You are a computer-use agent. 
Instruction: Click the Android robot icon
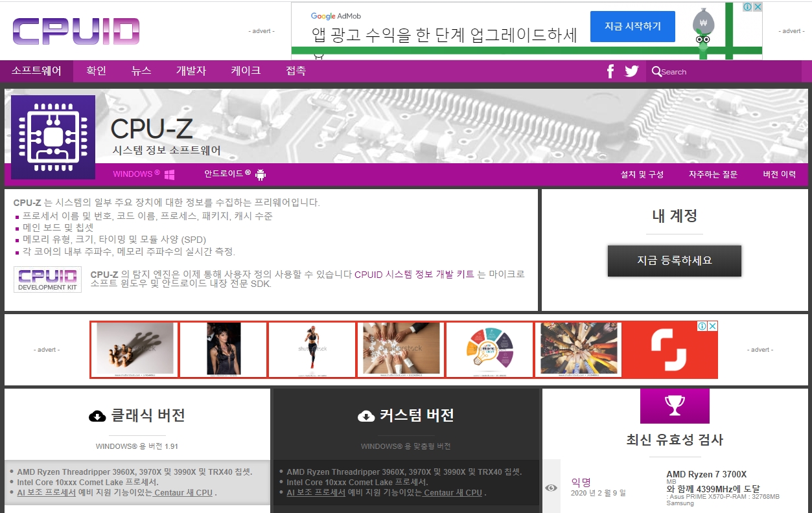pos(261,175)
